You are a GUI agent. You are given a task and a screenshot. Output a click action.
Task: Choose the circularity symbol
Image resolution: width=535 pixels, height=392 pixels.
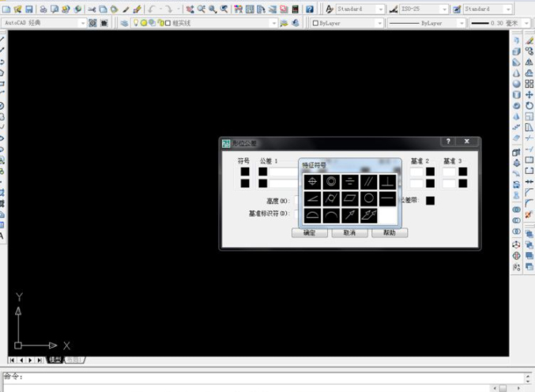(x=368, y=198)
